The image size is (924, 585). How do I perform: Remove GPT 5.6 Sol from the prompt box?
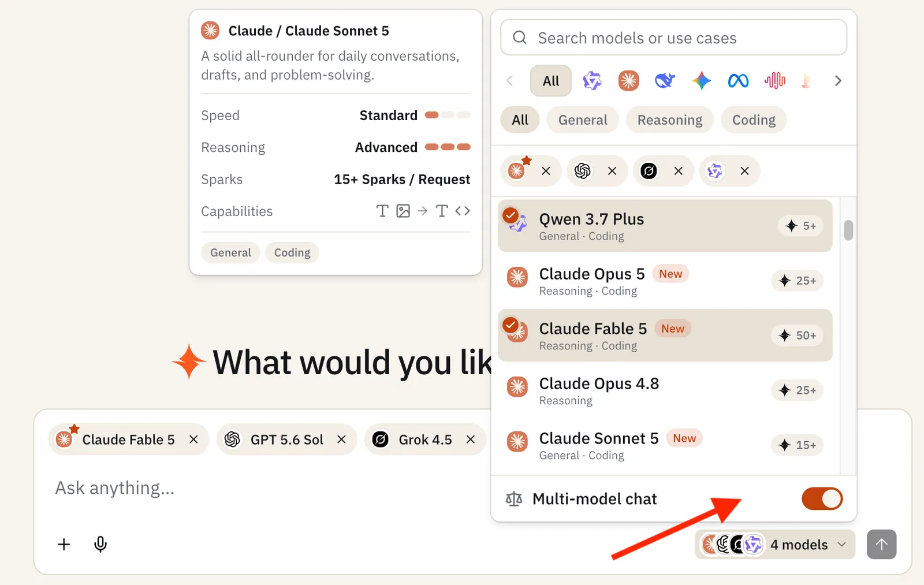coord(342,439)
